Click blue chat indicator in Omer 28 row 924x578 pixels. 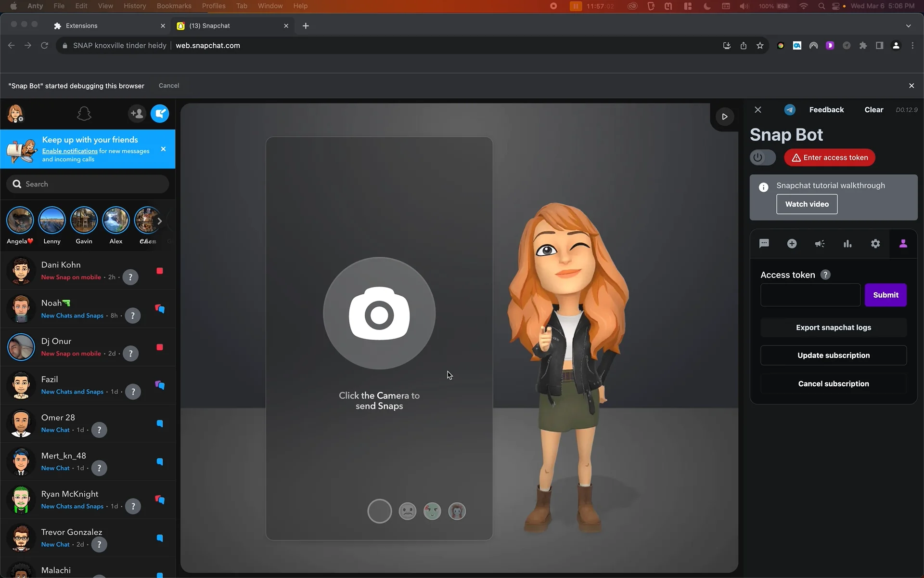pyautogui.click(x=160, y=423)
